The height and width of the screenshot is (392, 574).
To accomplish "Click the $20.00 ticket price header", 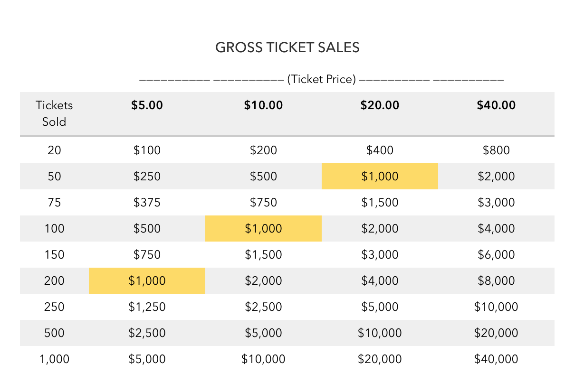I will 380,105.
